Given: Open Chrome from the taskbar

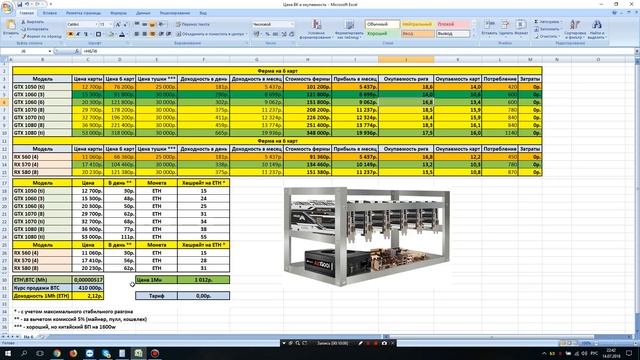Looking at the screenshot, I should tap(57, 353).
